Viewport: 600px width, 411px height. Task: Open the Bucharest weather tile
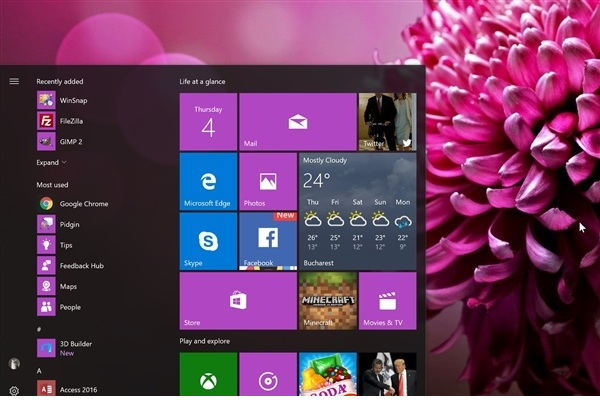(x=357, y=211)
